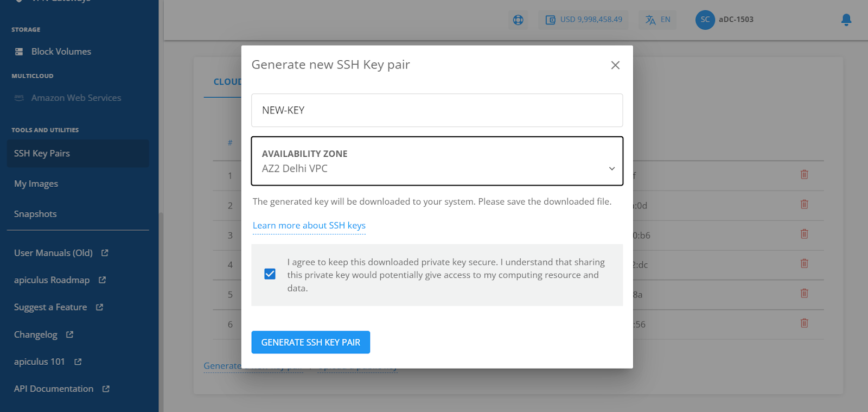Image resolution: width=868 pixels, height=412 pixels.
Task: Click the SC account avatar
Action: click(704, 20)
